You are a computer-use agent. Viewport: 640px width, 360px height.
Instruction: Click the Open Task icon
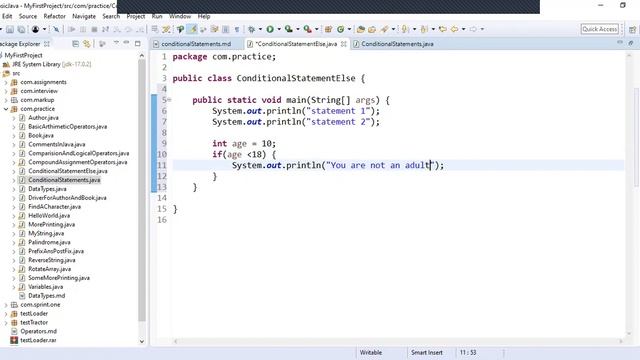372,29
